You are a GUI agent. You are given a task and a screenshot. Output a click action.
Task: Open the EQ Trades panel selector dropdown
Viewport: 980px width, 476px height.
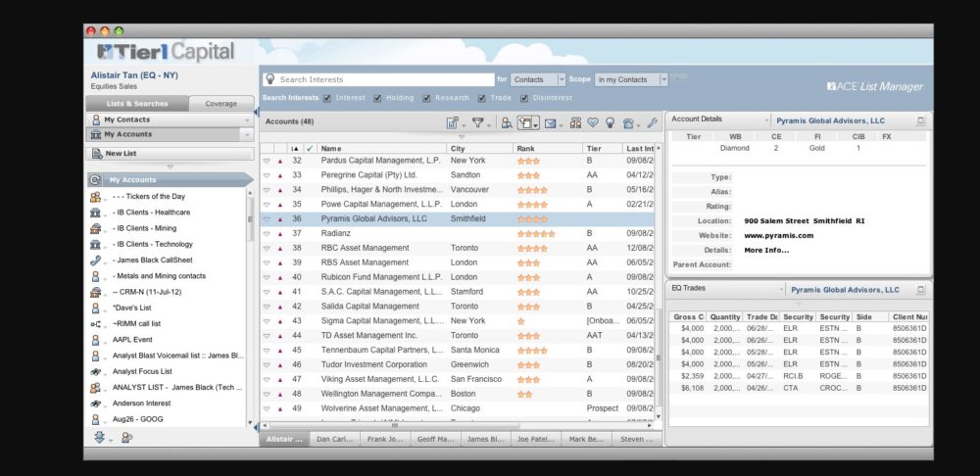(781, 290)
